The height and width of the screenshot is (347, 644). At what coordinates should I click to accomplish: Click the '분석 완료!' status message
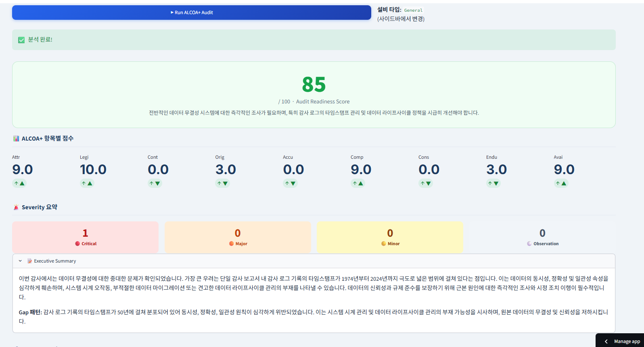coord(40,40)
